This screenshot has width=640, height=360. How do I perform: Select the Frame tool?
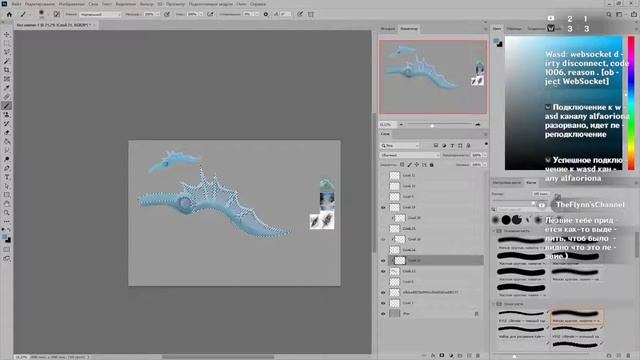7,79
